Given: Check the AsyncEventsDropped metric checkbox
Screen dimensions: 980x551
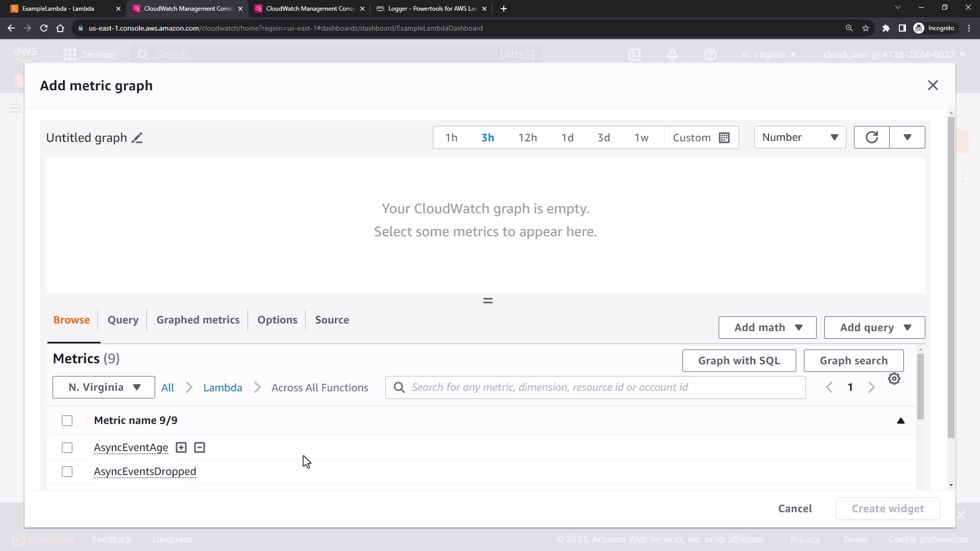Looking at the screenshot, I should (x=67, y=471).
